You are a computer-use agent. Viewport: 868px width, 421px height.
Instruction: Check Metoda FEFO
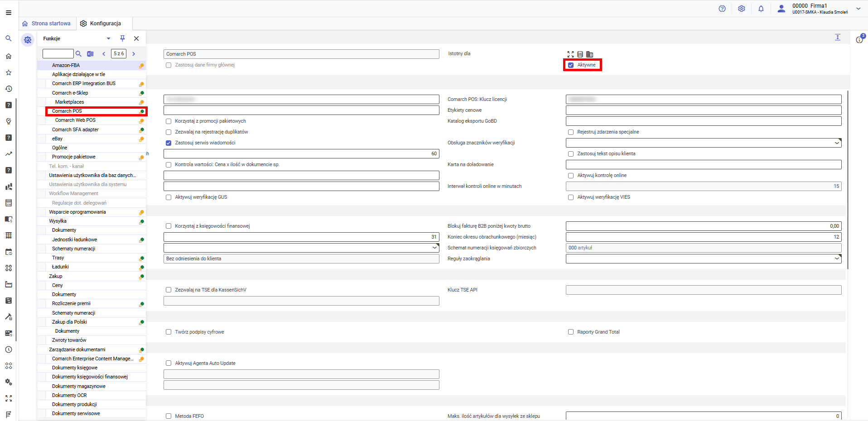[x=169, y=416]
